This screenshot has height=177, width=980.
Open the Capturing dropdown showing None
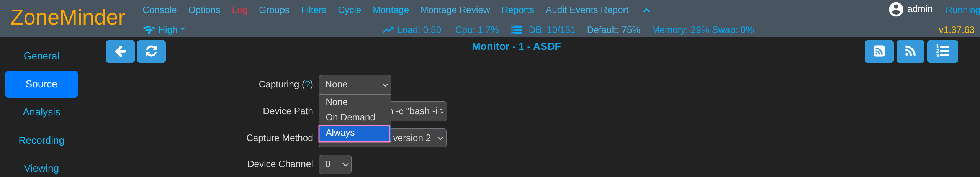355,85
